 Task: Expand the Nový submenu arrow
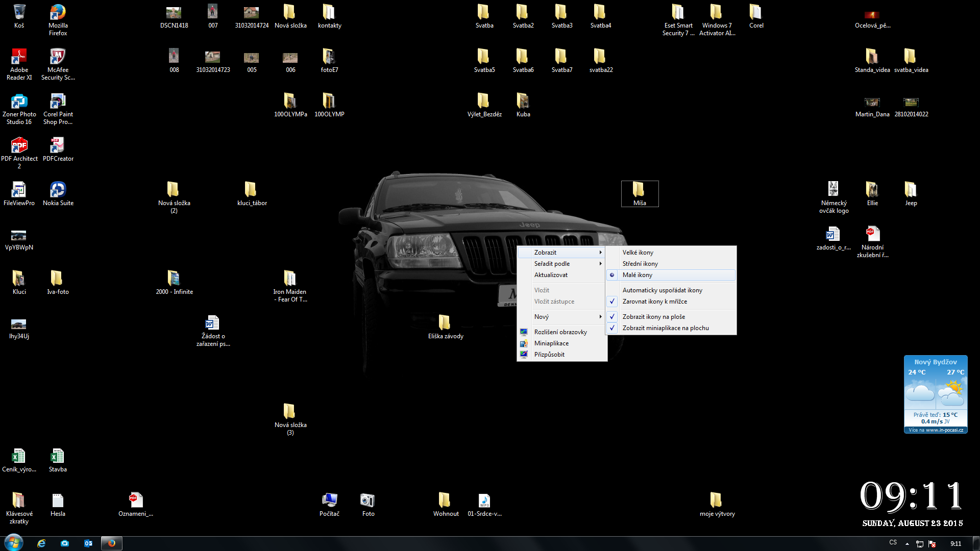[x=600, y=317]
